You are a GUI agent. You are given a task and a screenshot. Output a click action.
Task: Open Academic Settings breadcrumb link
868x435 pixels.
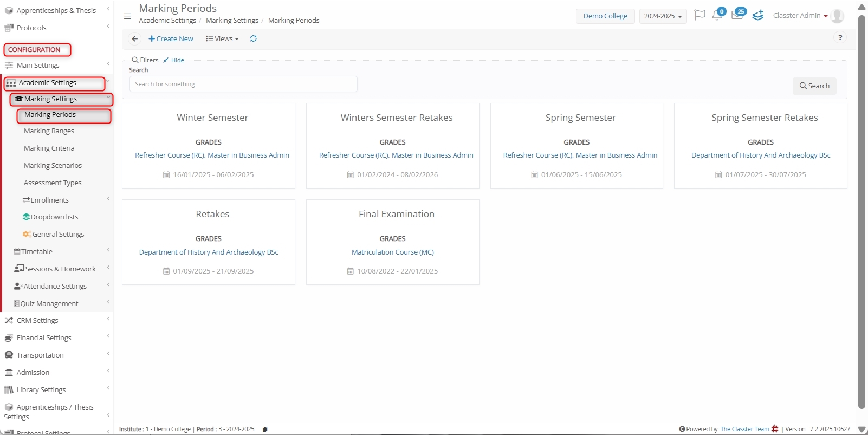(167, 20)
